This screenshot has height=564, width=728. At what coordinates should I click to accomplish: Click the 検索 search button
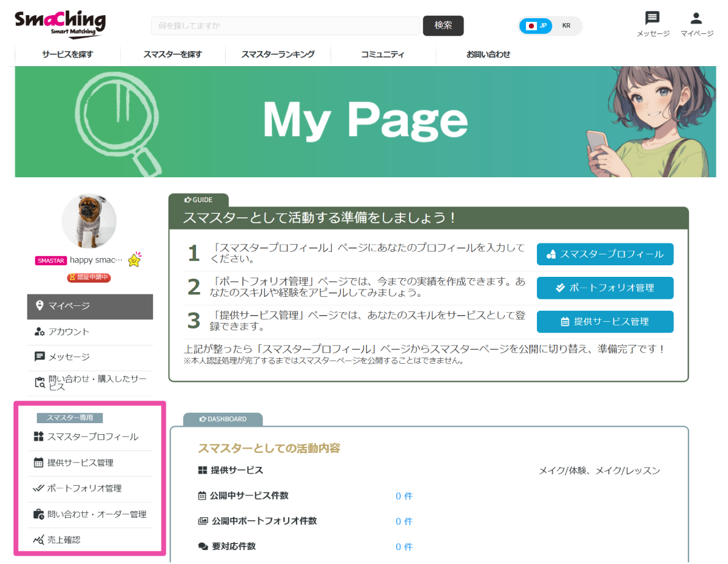point(443,26)
